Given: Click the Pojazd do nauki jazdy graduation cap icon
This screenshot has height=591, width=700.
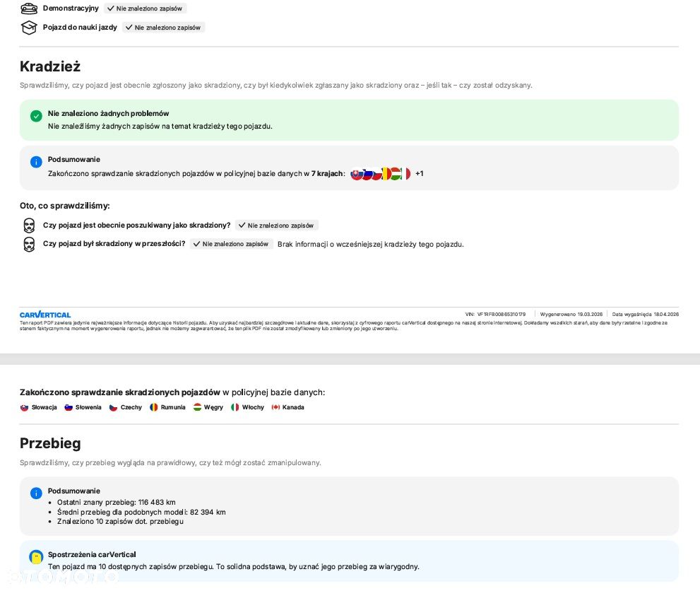Looking at the screenshot, I should (x=29, y=28).
